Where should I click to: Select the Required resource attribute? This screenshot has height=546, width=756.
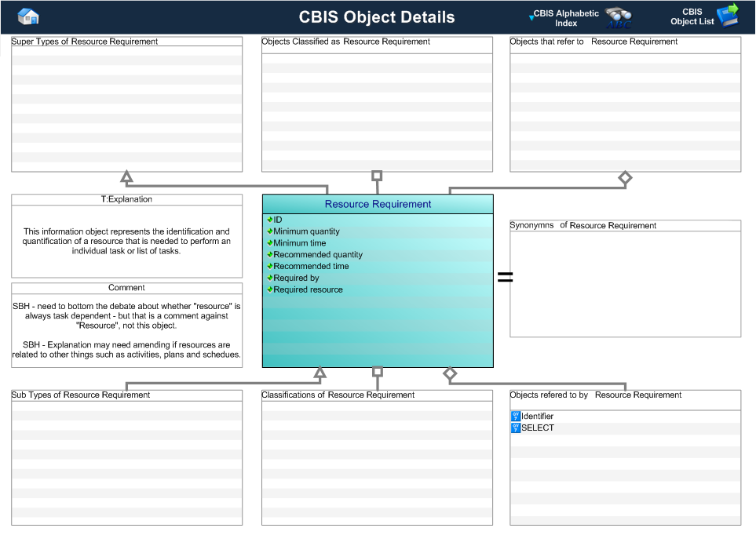point(308,289)
